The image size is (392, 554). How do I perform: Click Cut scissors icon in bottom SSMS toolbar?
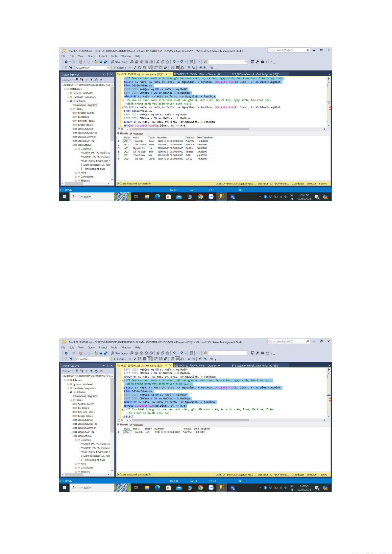point(158,353)
